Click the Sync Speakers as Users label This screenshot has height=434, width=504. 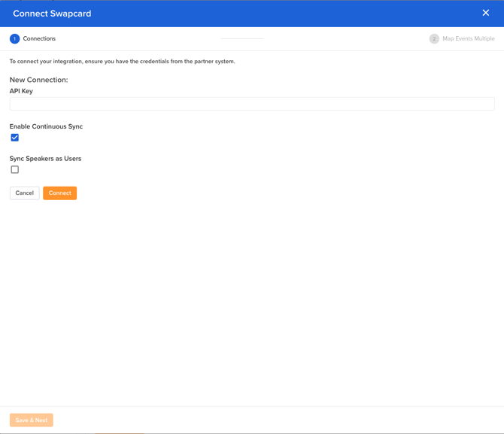pos(45,159)
